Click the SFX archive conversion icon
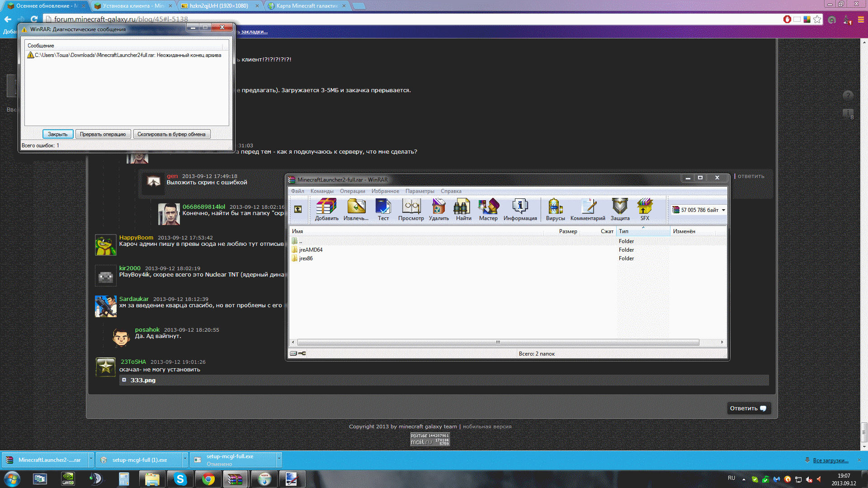The image size is (868, 488). (645, 210)
